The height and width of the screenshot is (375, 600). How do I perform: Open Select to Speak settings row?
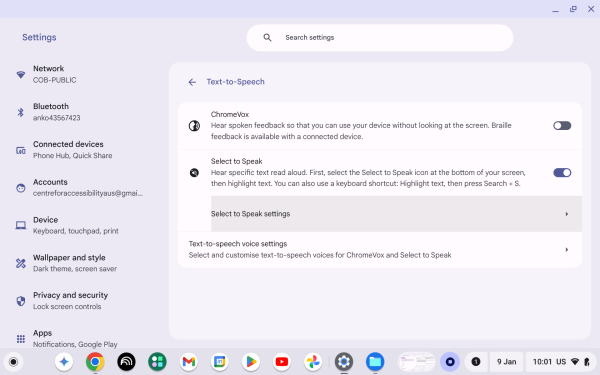396,214
